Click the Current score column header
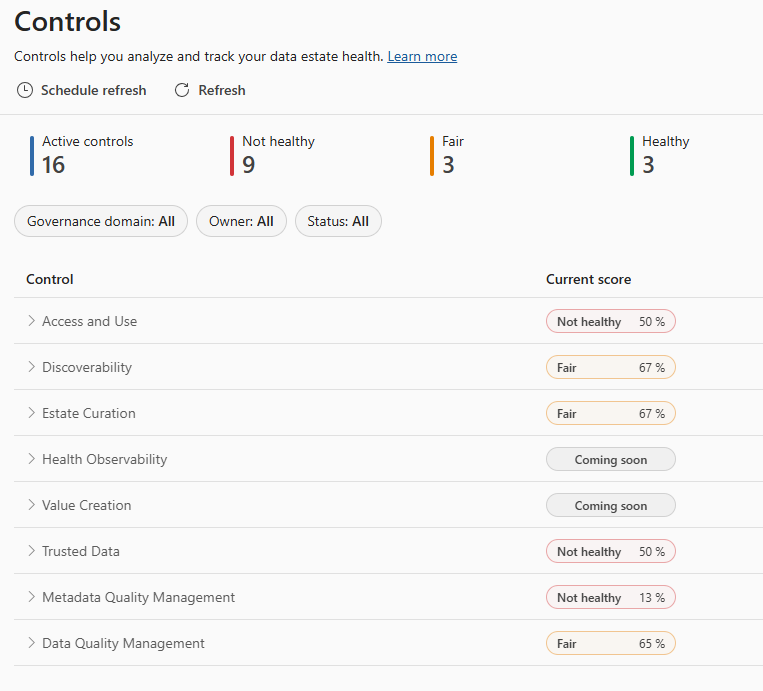The height and width of the screenshot is (691, 763). click(x=588, y=280)
